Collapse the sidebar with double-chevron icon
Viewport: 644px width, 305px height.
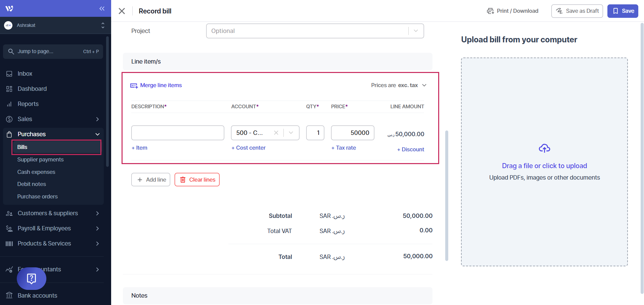tap(102, 8)
